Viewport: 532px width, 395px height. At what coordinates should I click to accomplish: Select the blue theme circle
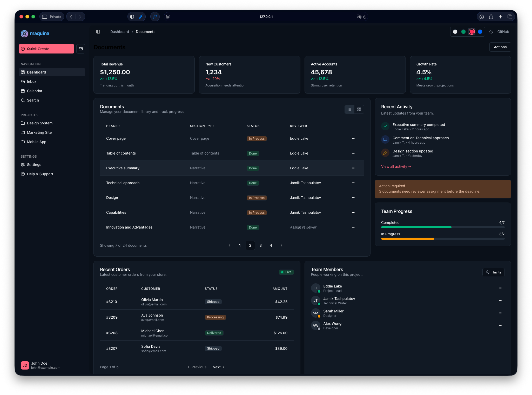480,31
